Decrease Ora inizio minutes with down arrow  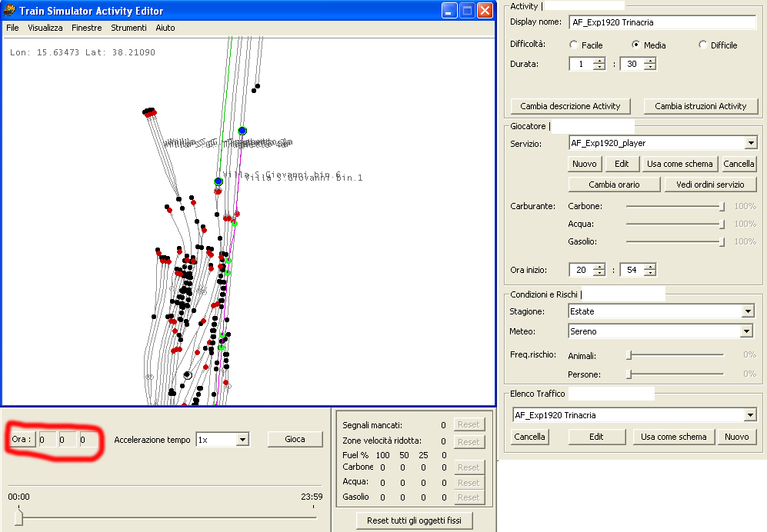coord(650,273)
